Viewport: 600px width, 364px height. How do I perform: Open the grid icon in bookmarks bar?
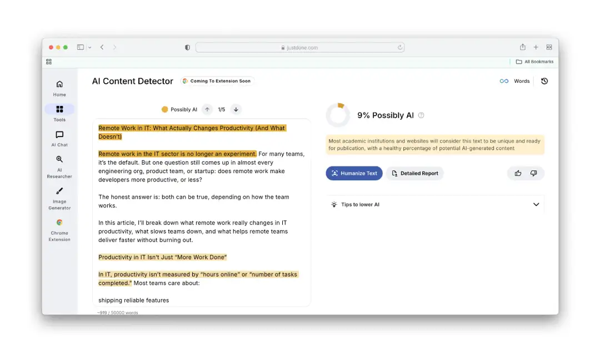pos(48,62)
